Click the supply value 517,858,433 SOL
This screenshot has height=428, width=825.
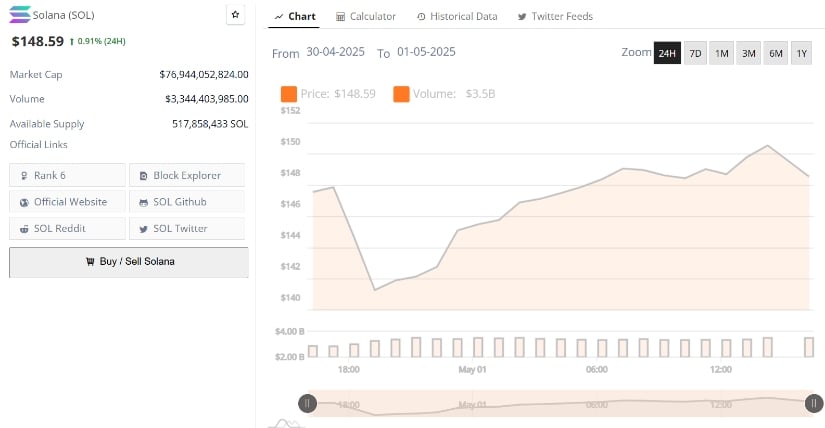click(x=210, y=124)
